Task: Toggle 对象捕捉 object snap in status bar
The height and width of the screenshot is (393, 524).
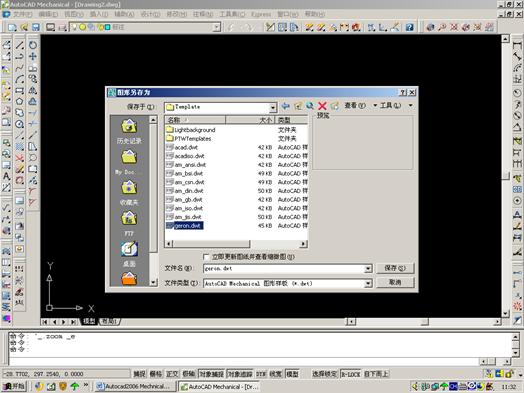Action: coord(212,374)
